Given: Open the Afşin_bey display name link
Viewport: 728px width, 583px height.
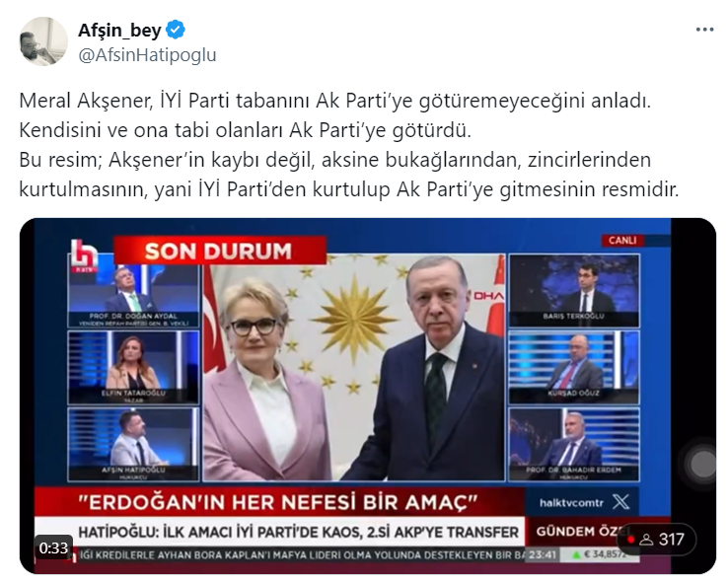Looking at the screenshot, I should click(x=119, y=31).
